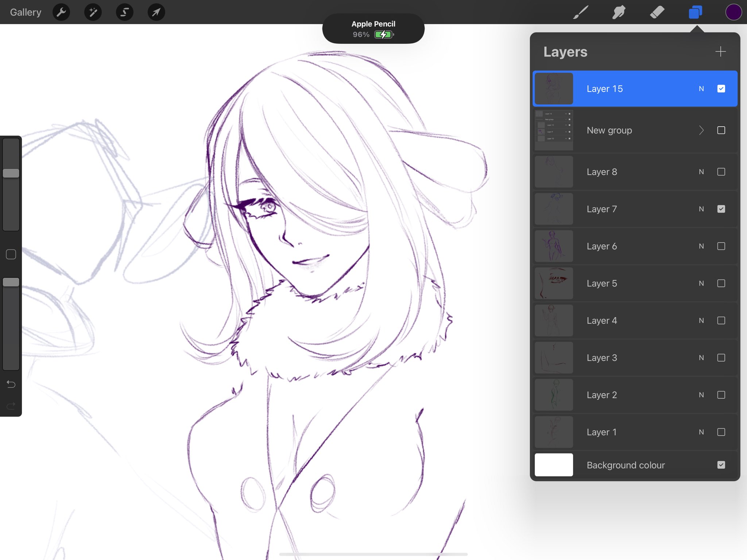Open the active colour swatch

[733, 12]
